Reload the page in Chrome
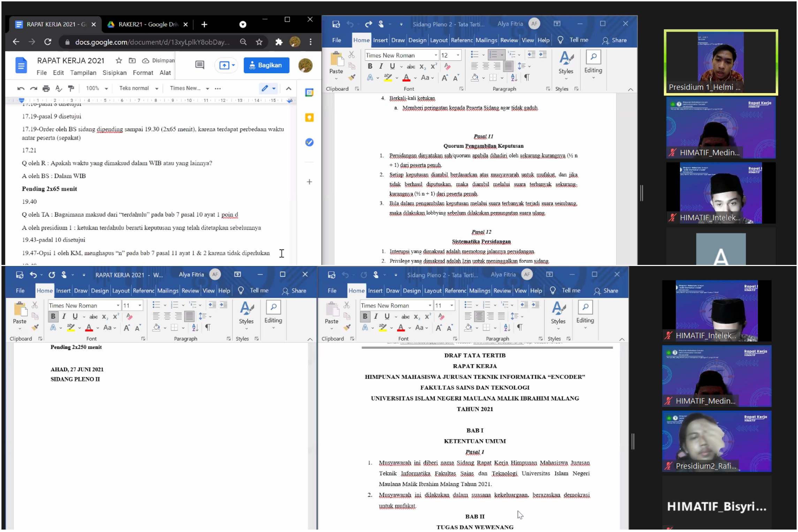Viewport: 798px width, 532px height. click(x=48, y=42)
